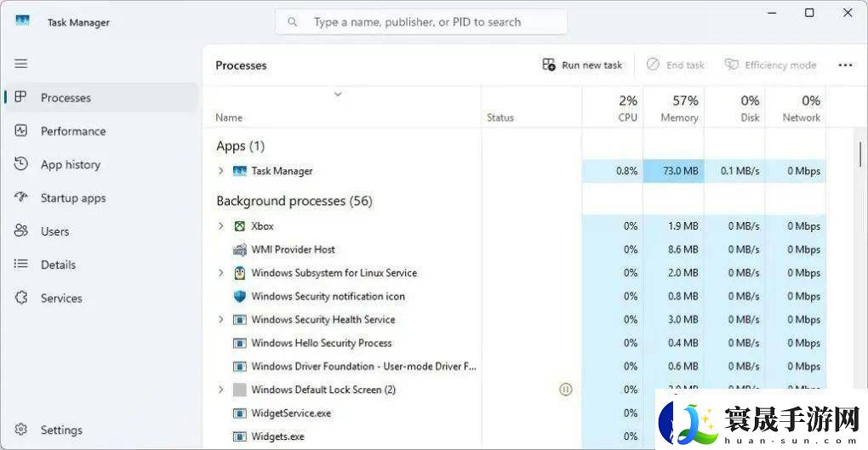Click the Linux penguin icon
Viewport: 868px width, 450px height.
[x=240, y=273]
